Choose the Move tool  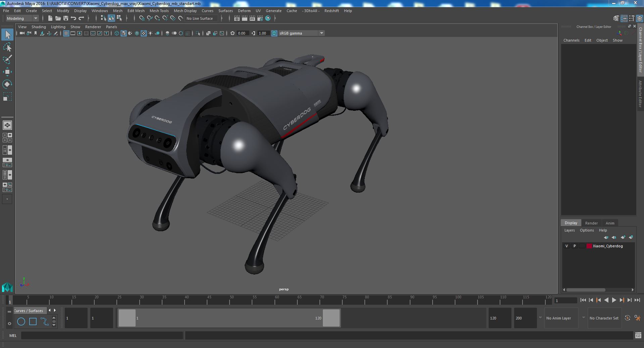7,72
